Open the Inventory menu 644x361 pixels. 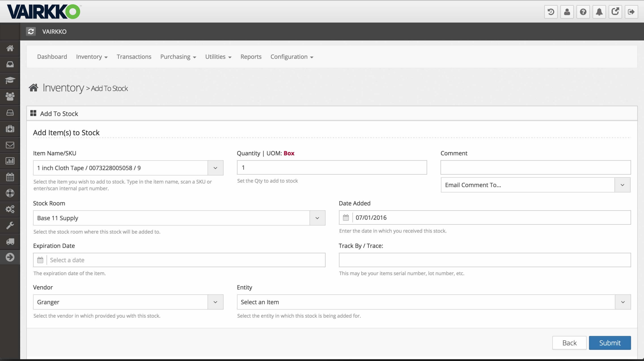[x=92, y=57]
